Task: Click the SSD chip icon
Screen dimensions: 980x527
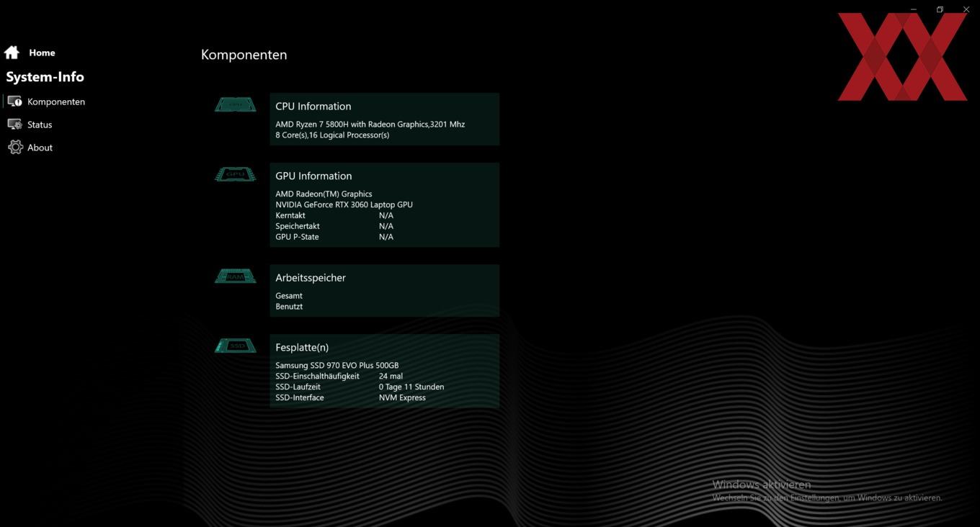Action: [235, 346]
